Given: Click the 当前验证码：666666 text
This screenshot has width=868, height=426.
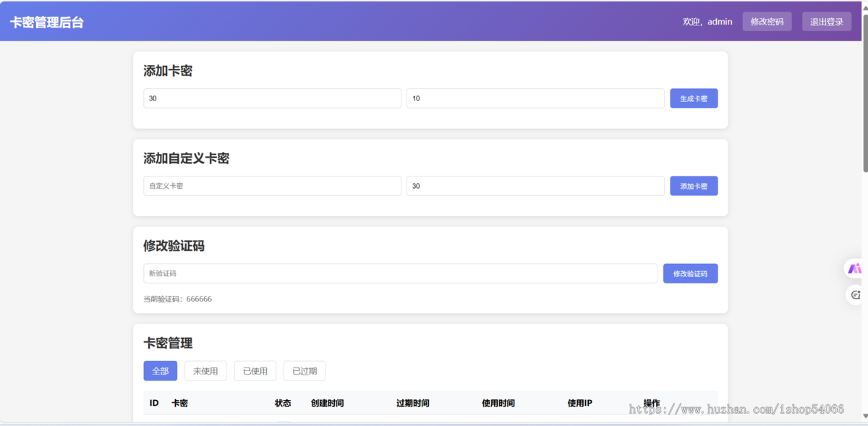Looking at the screenshot, I should [178, 299].
